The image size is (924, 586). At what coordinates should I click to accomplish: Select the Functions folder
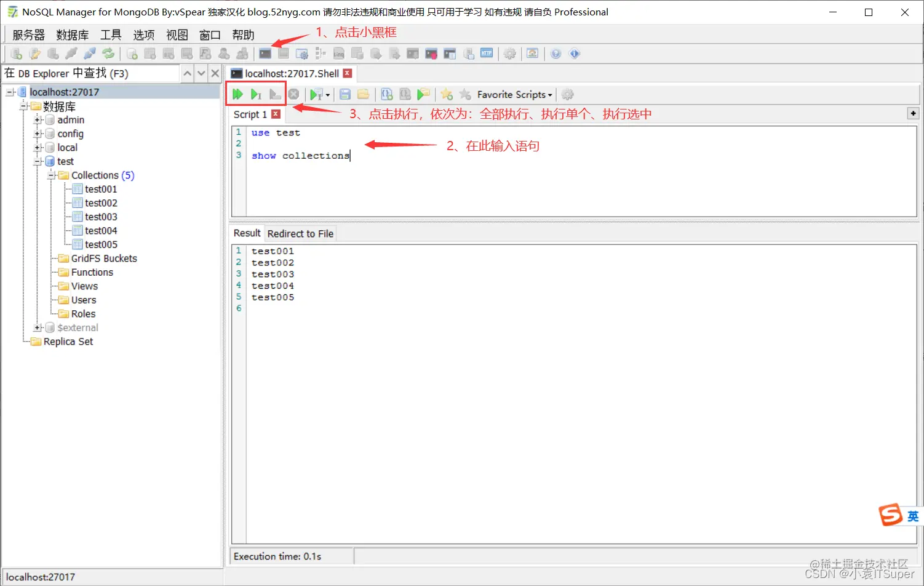(92, 272)
